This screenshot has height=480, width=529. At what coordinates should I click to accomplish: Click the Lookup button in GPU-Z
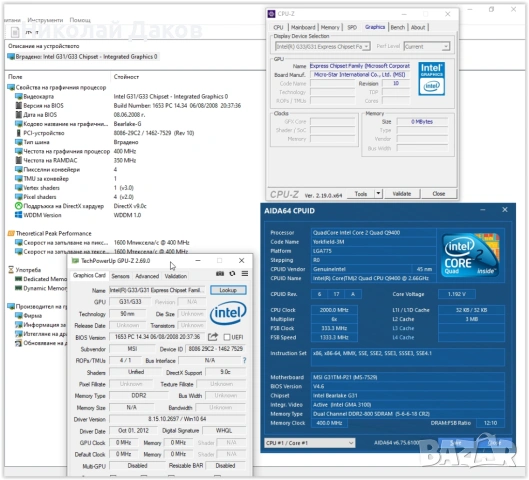(x=228, y=290)
